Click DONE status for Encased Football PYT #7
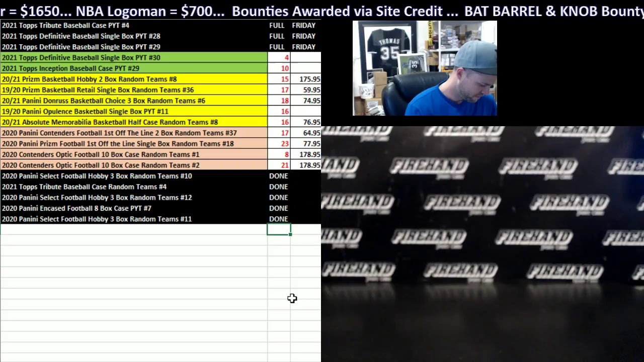The image size is (644, 362). [x=279, y=208]
